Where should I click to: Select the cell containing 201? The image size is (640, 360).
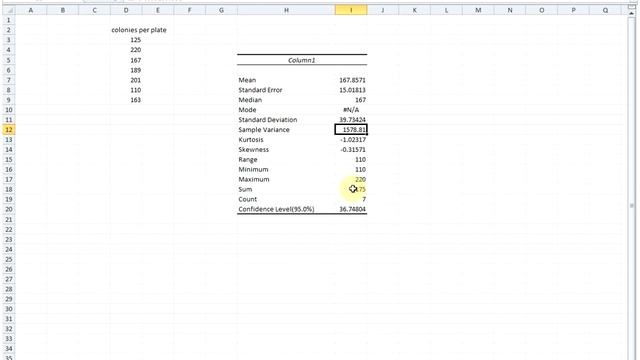point(126,80)
